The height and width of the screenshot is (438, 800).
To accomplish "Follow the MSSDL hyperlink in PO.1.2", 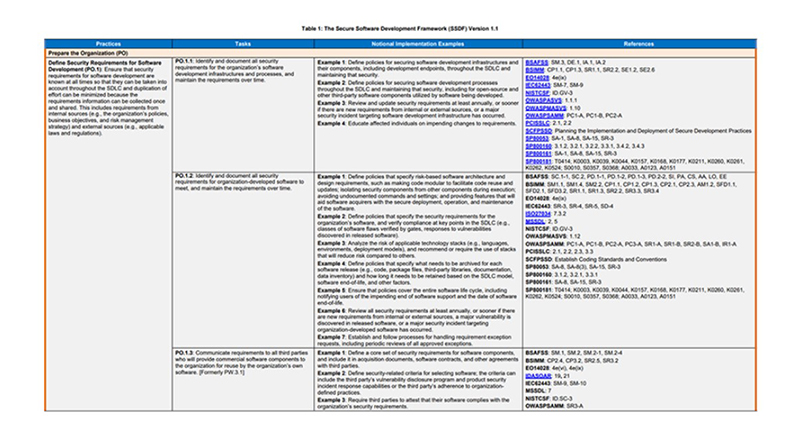I will tap(535, 222).
